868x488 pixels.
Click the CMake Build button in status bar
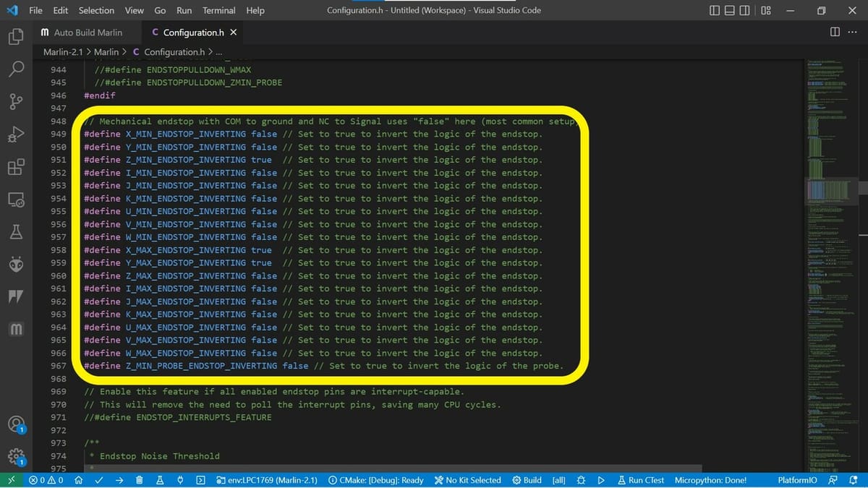[527, 480]
